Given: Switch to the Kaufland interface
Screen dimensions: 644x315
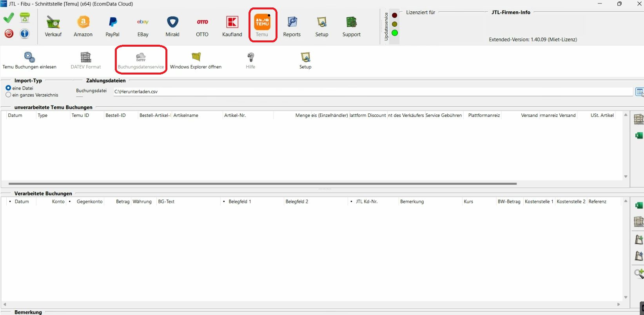Looking at the screenshot, I should click(232, 26).
